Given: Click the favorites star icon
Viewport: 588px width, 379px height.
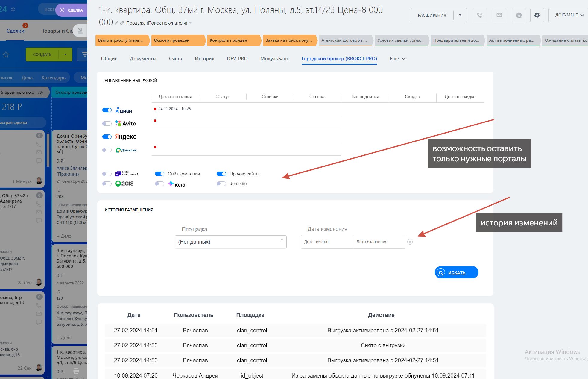Looking at the screenshot, I should pyautogui.click(x=6, y=55).
